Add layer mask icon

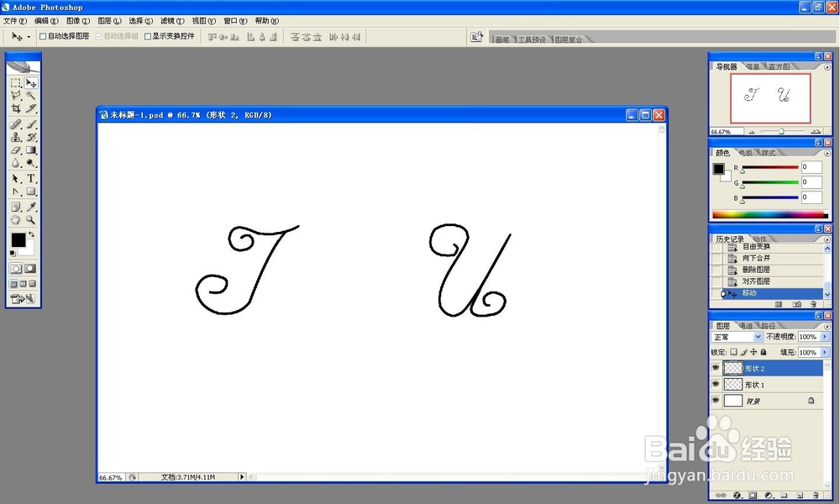click(x=753, y=496)
